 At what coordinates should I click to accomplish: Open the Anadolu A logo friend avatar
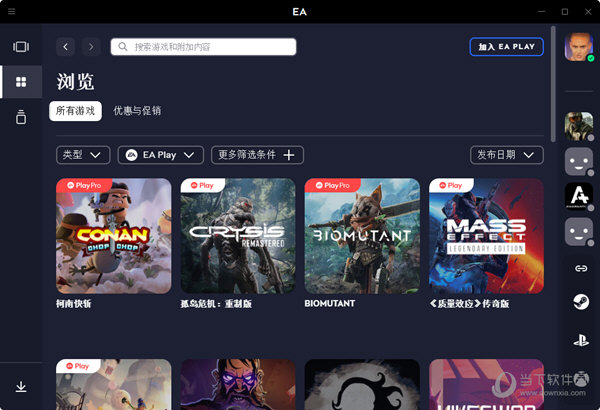coord(579,196)
